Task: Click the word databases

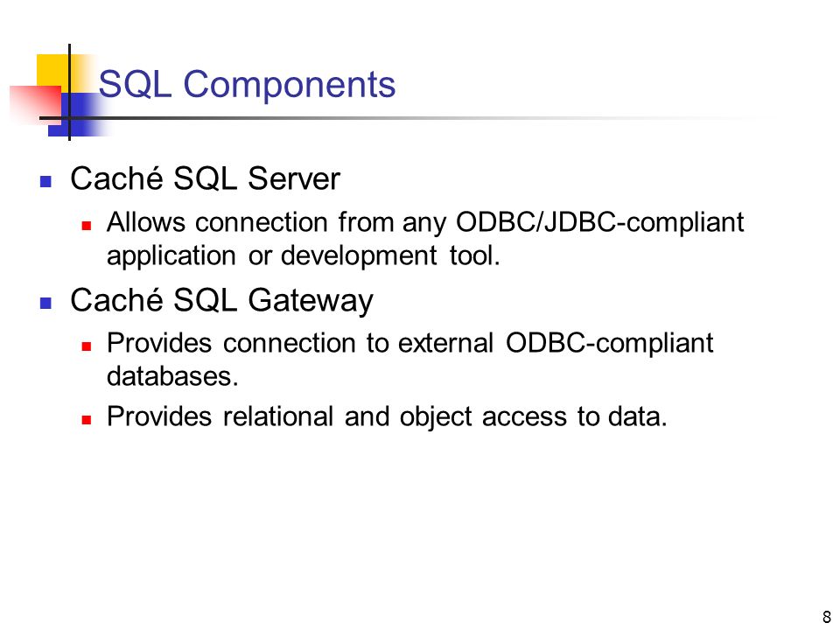Action: click(x=172, y=376)
